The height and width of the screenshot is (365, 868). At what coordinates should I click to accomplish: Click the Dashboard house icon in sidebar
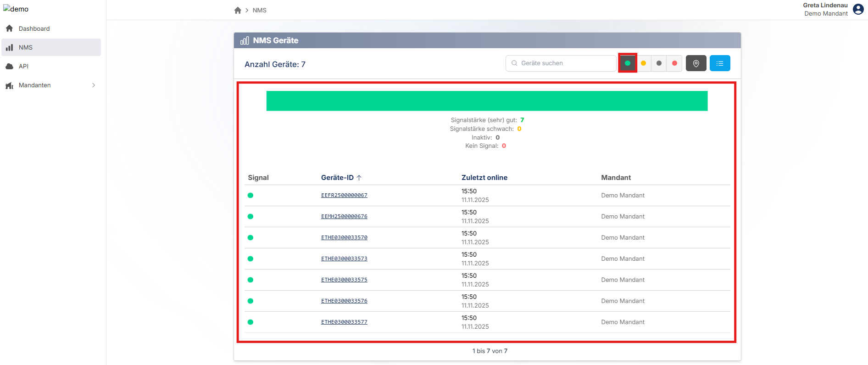point(9,28)
